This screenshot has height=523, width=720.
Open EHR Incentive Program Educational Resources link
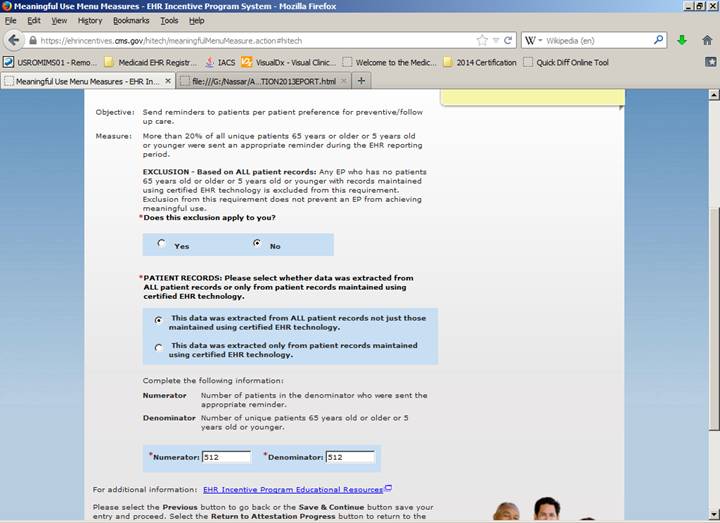click(293, 490)
